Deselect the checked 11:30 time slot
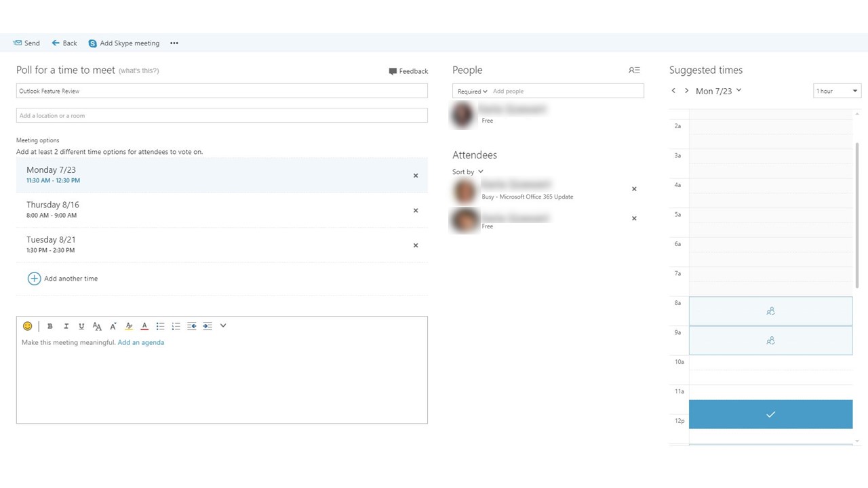The image size is (868, 488). (x=770, y=414)
